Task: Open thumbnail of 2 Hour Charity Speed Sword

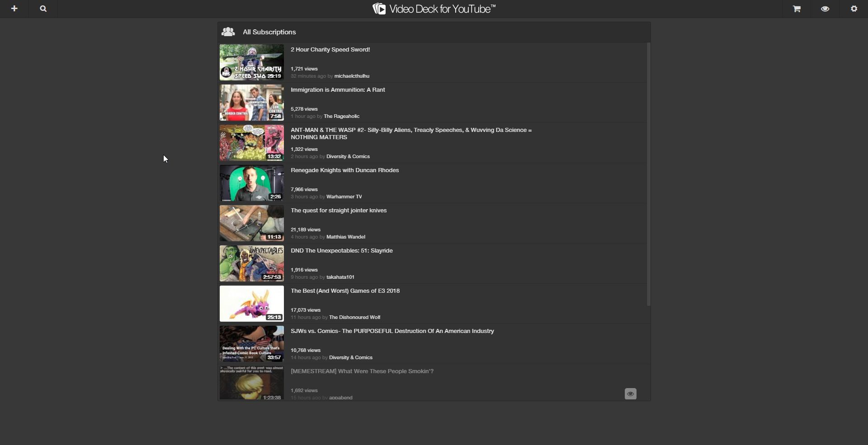Action: coord(252,62)
